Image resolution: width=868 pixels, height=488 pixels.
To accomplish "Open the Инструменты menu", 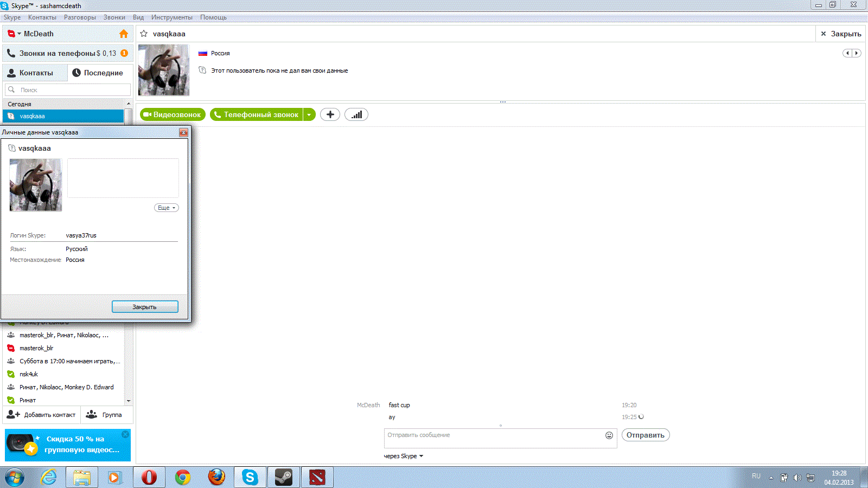I will tap(172, 17).
